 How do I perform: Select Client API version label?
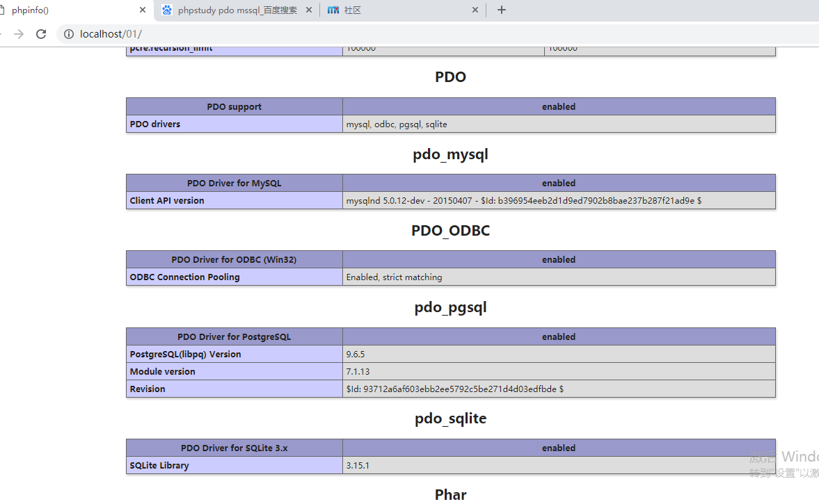[x=234, y=200]
